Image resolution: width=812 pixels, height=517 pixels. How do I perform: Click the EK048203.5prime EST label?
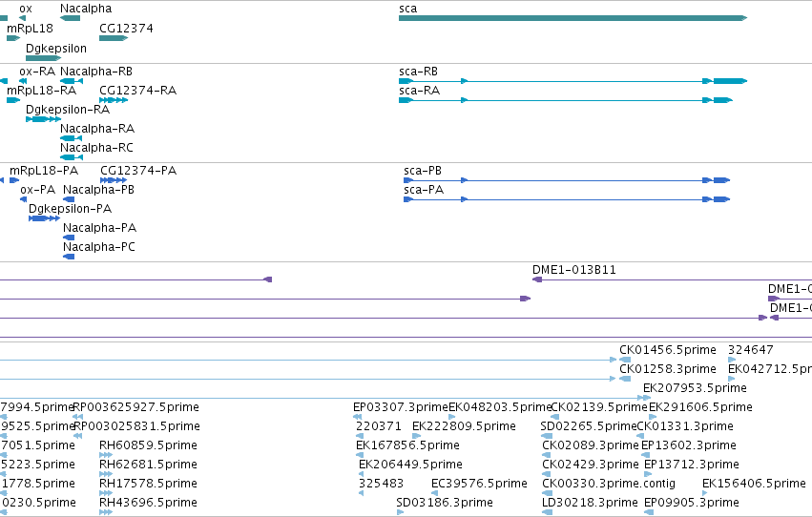pyautogui.click(x=500, y=407)
